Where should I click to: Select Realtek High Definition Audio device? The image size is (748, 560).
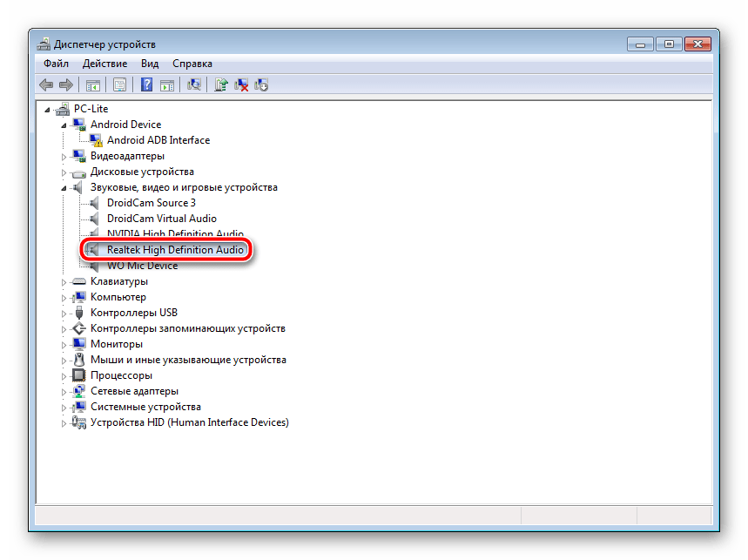[x=175, y=250]
